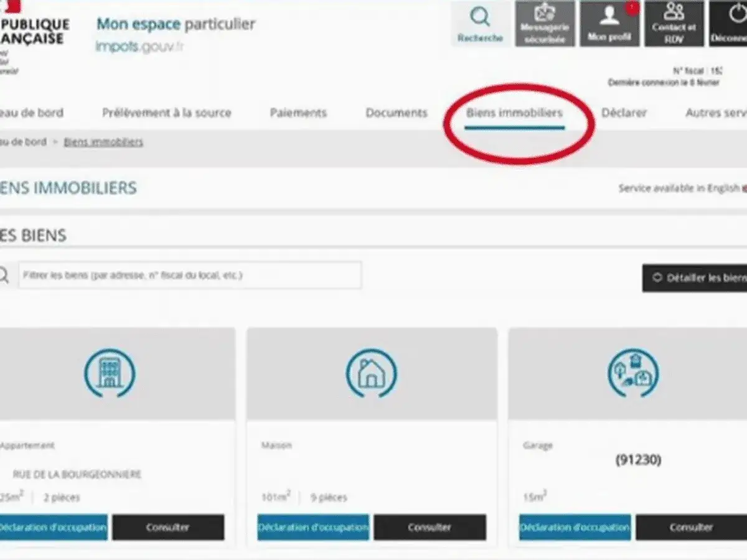This screenshot has height=560, width=747.
Task: Click in the Filtrer les biens field
Action: [190, 275]
